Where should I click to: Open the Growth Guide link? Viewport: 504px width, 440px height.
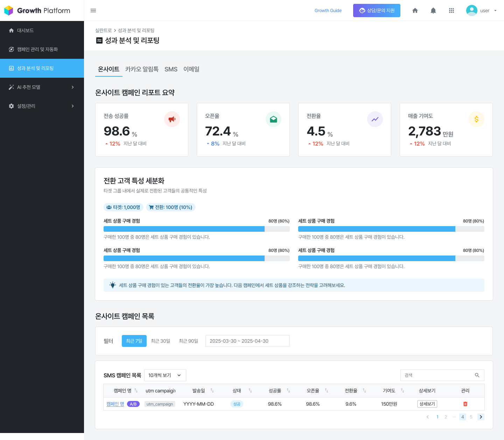coord(328,11)
